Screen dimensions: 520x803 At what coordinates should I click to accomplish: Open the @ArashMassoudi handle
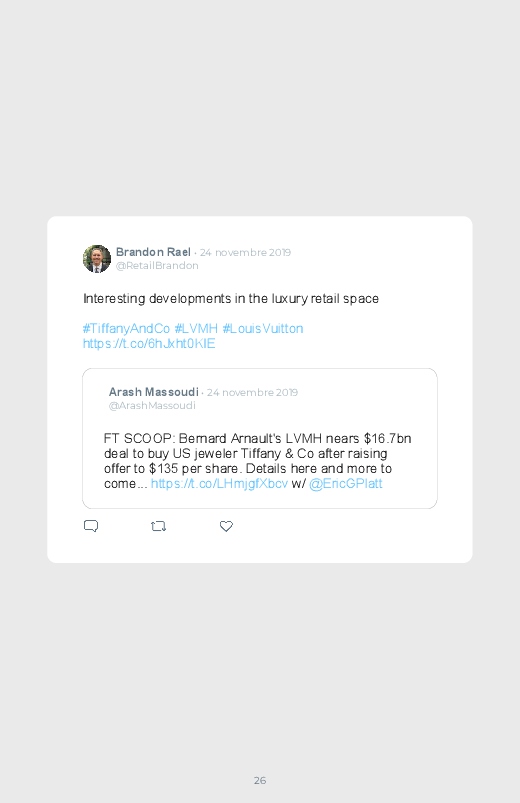point(152,405)
